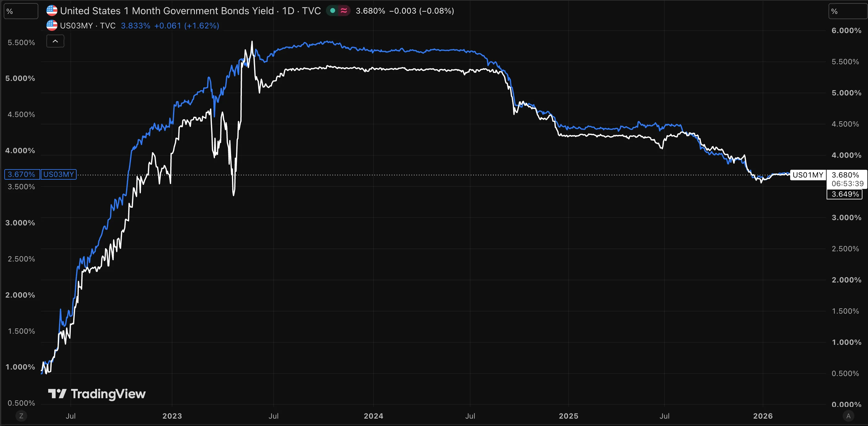Collapse the indicator legend with the chevron

click(55, 41)
